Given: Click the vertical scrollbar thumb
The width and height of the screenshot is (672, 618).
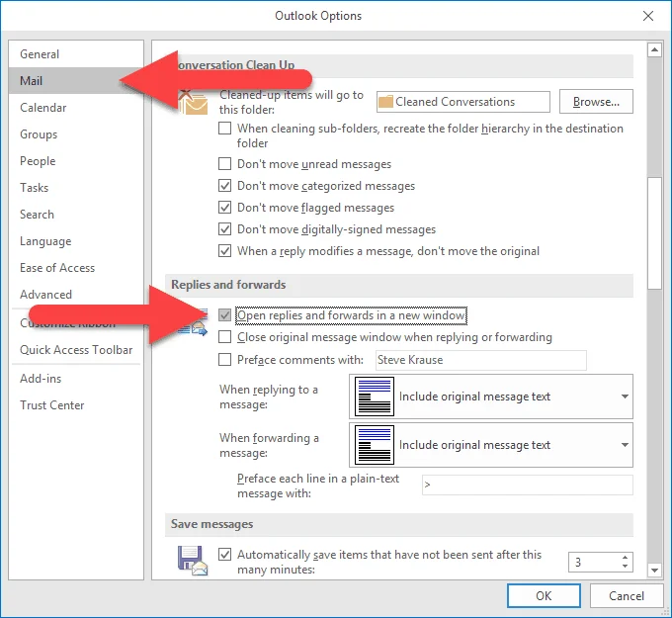Looking at the screenshot, I should [654, 233].
